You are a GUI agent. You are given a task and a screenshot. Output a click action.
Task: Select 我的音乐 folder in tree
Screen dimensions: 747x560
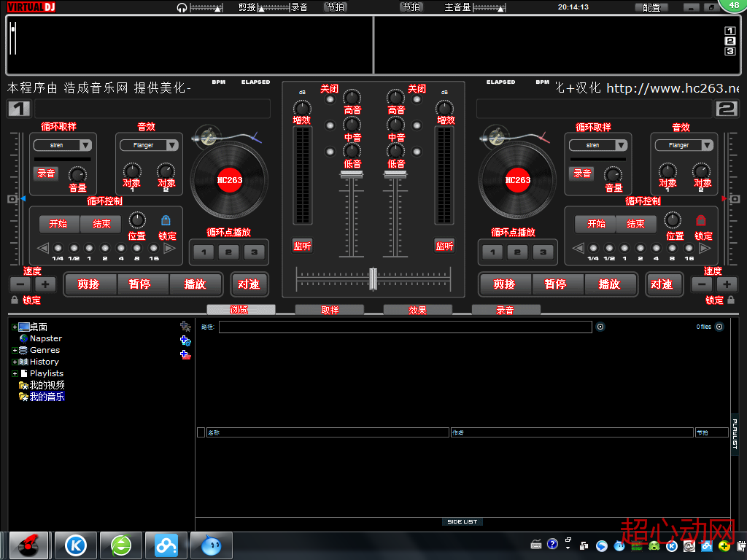coord(47,397)
